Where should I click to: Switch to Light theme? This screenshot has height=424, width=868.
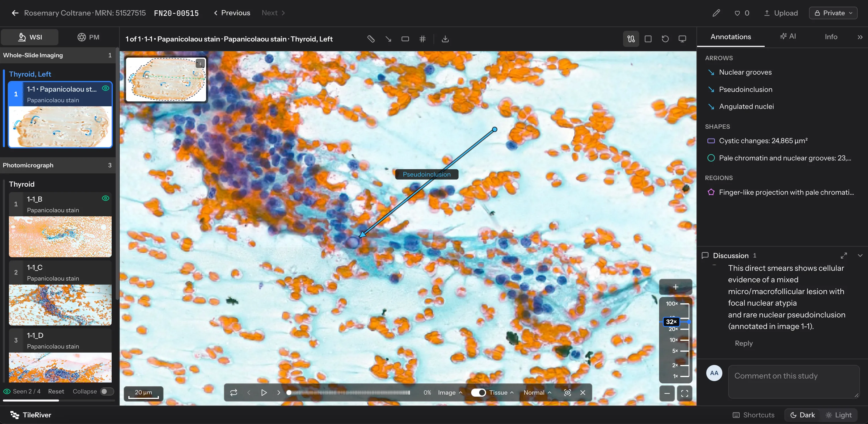click(839, 415)
